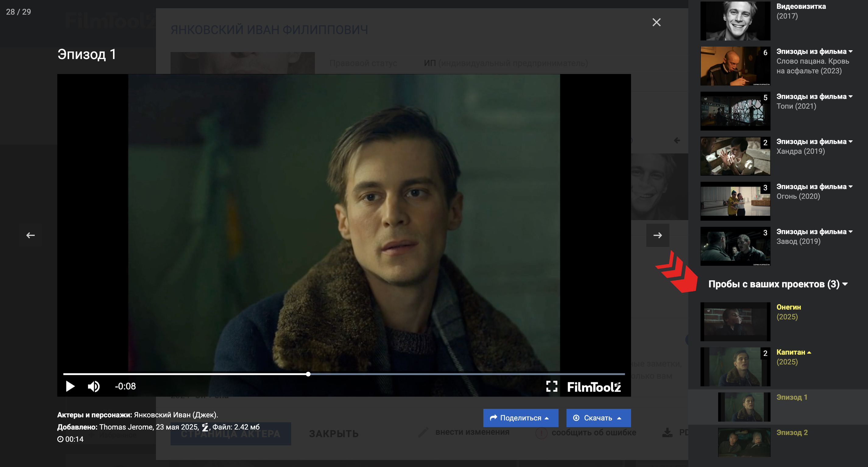Expand Огонь (2020) episodes list
The width and height of the screenshot is (868, 467).
850,187
